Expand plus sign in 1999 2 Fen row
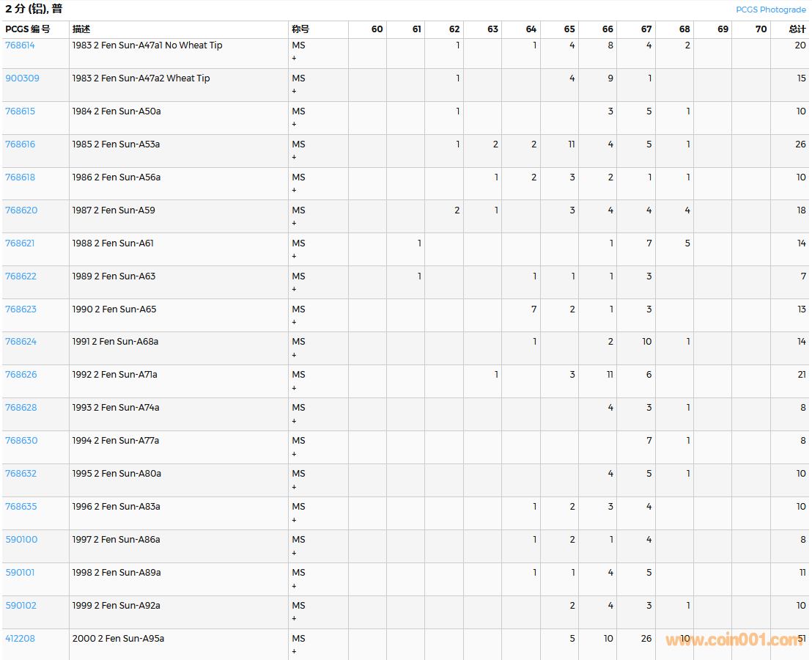Image resolution: width=812 pixels, height=660 pixels. coord(295,618)
